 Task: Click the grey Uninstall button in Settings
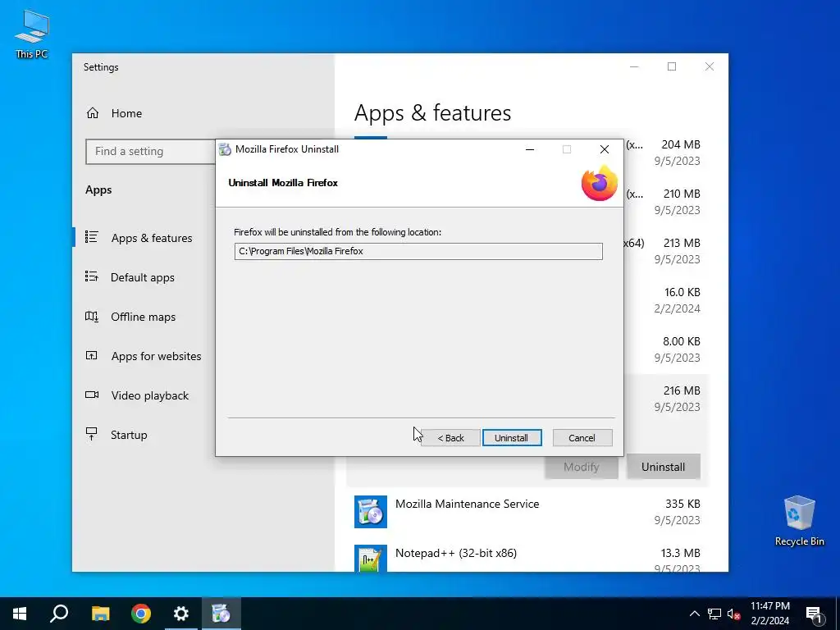point(663,467)
